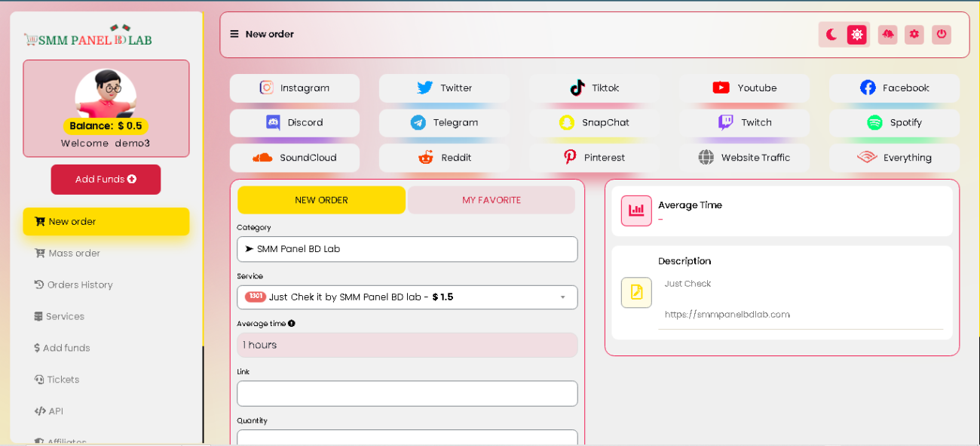
Task: Select the NEW ORDER tab
Action: pos(321,200)
